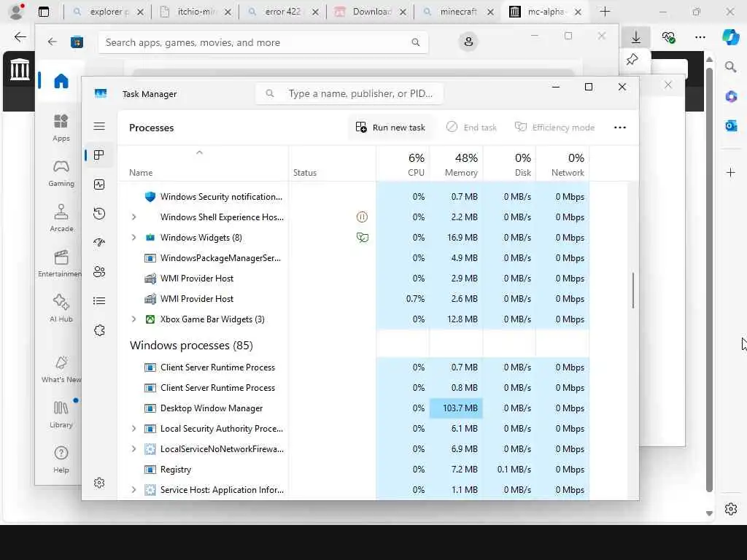Click Microsoft Store back arrow
The image size is (747, 560).
click(x=53, y=42)
